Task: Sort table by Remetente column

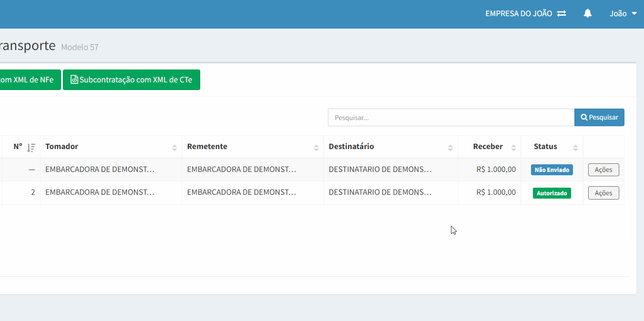Action: point(252,147)
